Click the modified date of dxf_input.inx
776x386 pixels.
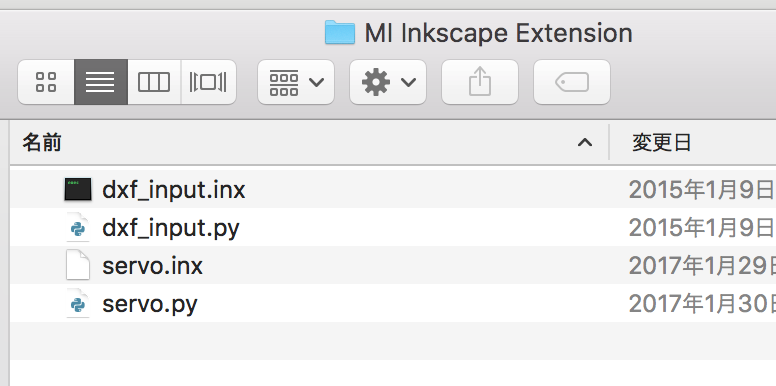click(702, 190)
